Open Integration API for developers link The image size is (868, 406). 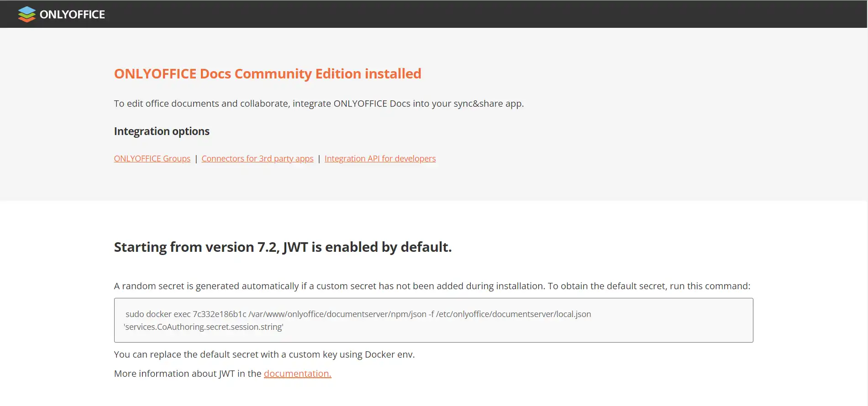pos(380,158)
